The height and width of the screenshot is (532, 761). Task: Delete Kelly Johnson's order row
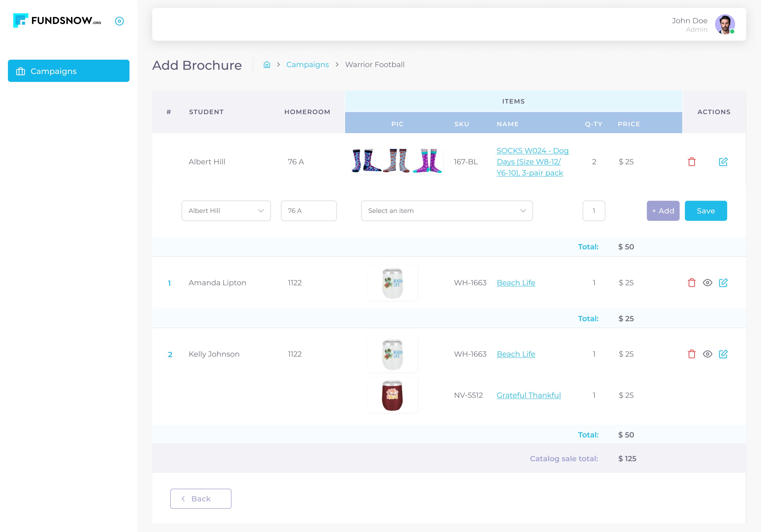click(692, 354)
